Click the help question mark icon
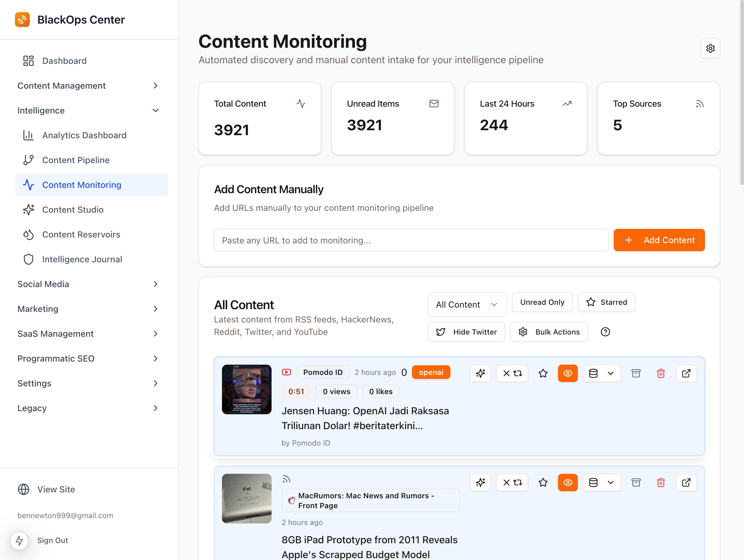744x560 pixels. 605,332
